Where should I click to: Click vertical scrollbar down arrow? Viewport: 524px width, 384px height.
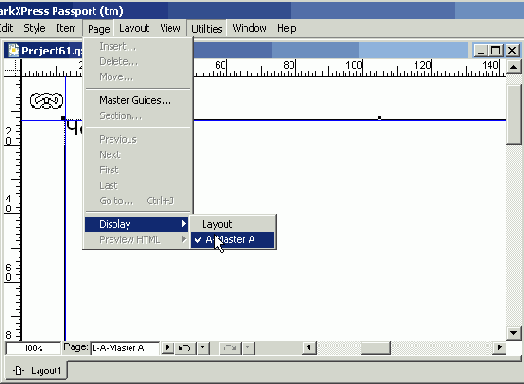coord(514,333)
